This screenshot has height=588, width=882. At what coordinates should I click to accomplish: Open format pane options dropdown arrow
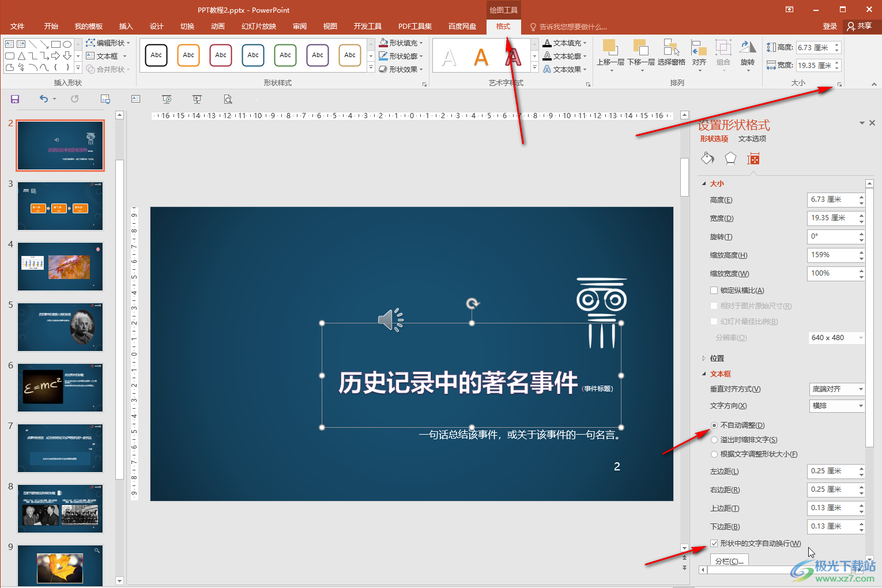point(862,123)
